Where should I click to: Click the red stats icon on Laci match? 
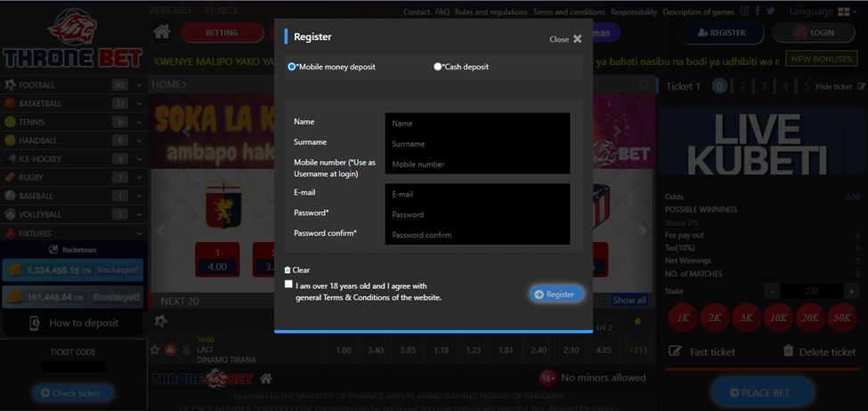point(171,350)
